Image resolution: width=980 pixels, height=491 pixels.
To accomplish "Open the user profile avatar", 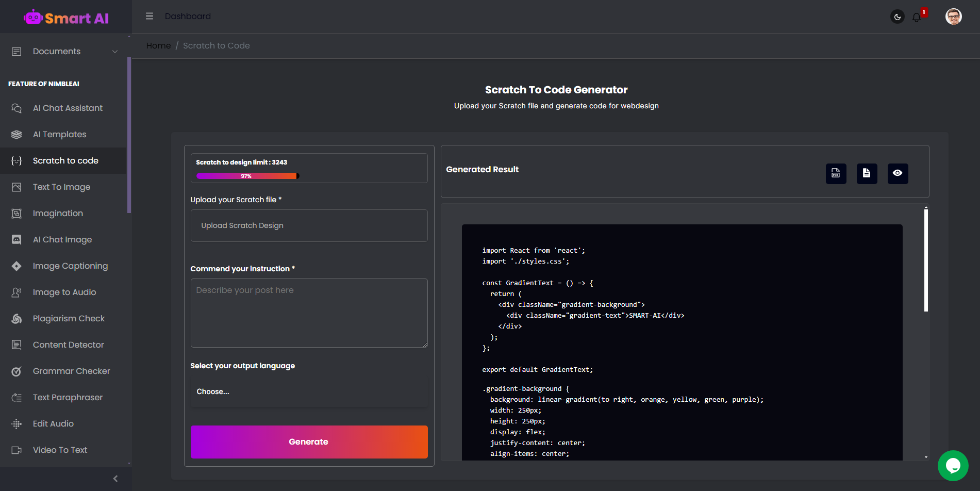I will coord(953,17).
